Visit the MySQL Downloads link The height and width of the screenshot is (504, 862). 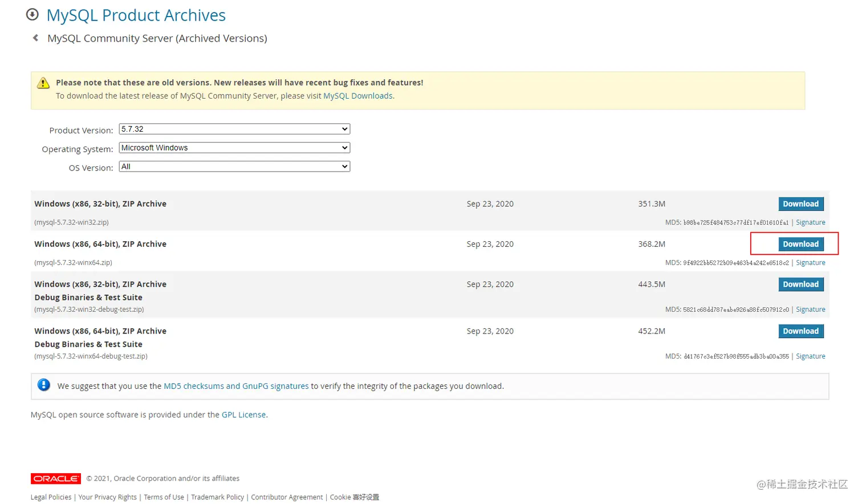(x=358, y=96)
